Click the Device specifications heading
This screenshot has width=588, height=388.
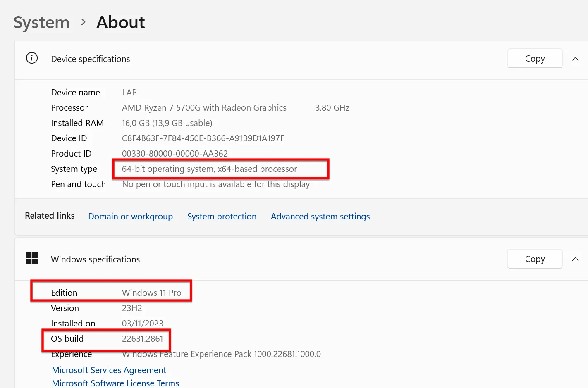(90, 59)
